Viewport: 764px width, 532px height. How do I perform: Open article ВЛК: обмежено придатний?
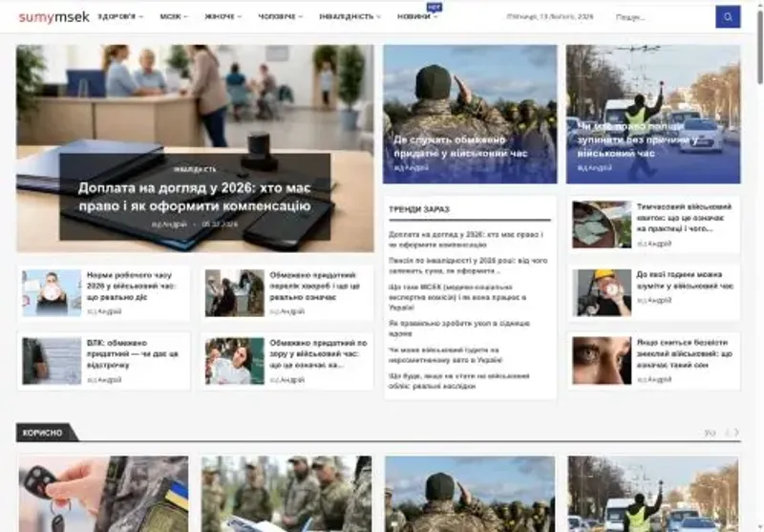(133, 353)
